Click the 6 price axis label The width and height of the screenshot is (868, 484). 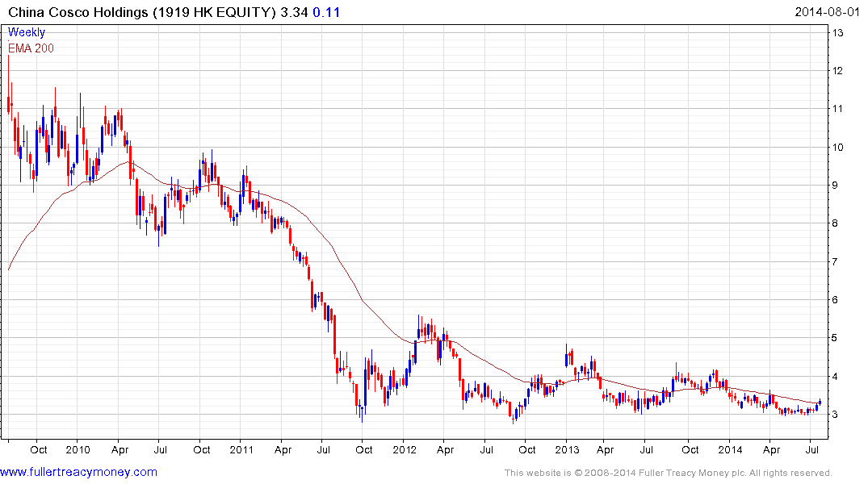835,300
